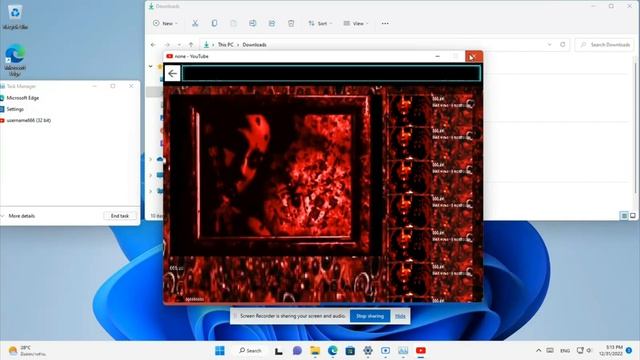Open the See more ellipsis in File Explorer

click(385, 23)
